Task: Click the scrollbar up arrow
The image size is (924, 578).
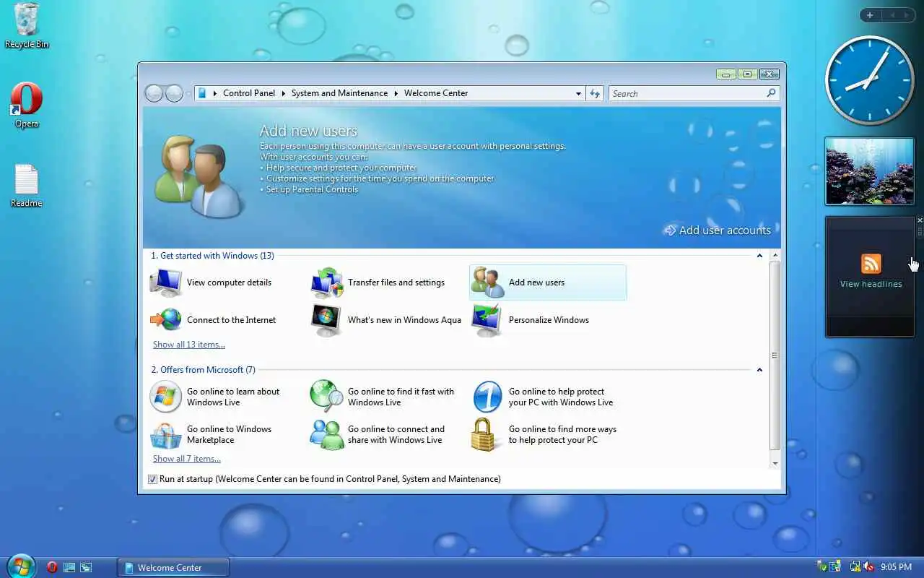Action: [775, 256]
